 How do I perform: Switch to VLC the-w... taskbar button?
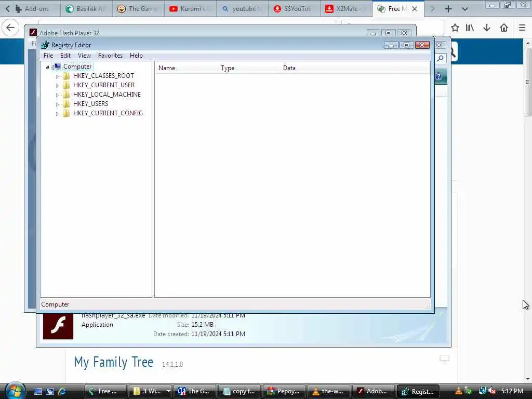(329, 391)
